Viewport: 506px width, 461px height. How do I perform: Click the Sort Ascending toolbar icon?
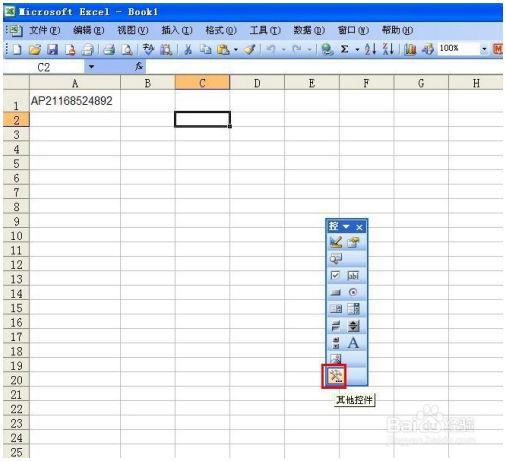[370, 49]
